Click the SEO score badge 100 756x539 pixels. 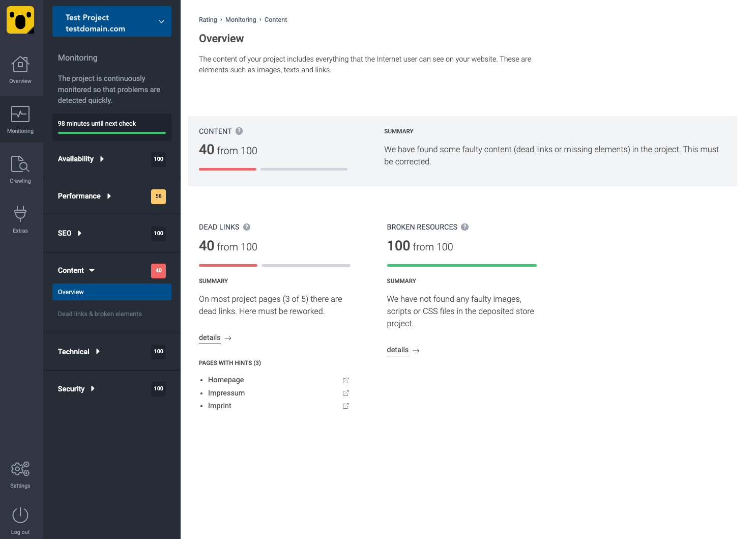(159, 234)
